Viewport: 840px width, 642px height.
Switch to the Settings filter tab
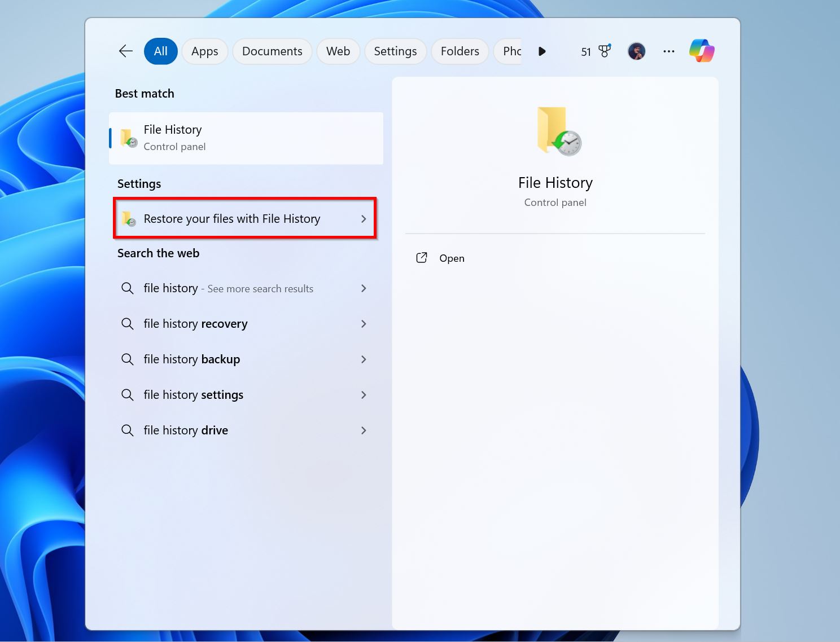[395, 51]
